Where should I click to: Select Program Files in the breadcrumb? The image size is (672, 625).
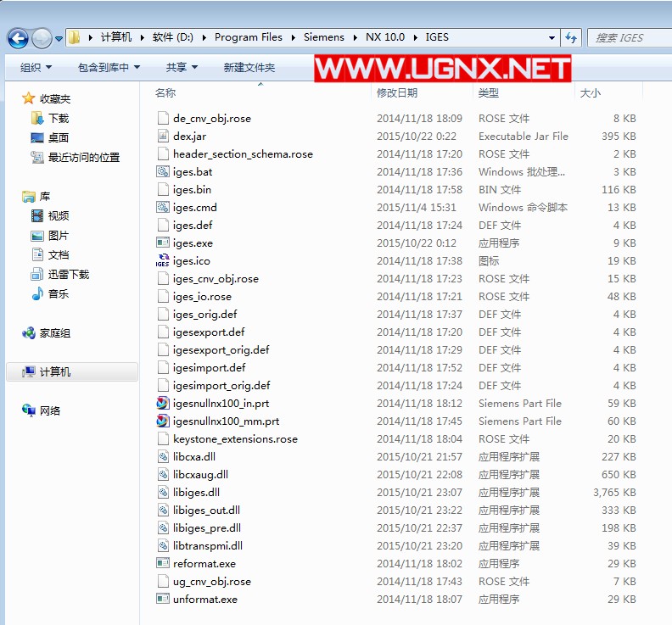coord(249,37)
